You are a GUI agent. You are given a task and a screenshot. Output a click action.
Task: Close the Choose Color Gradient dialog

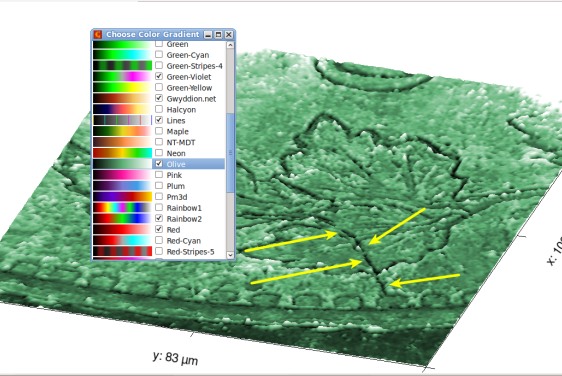(229, 35)
